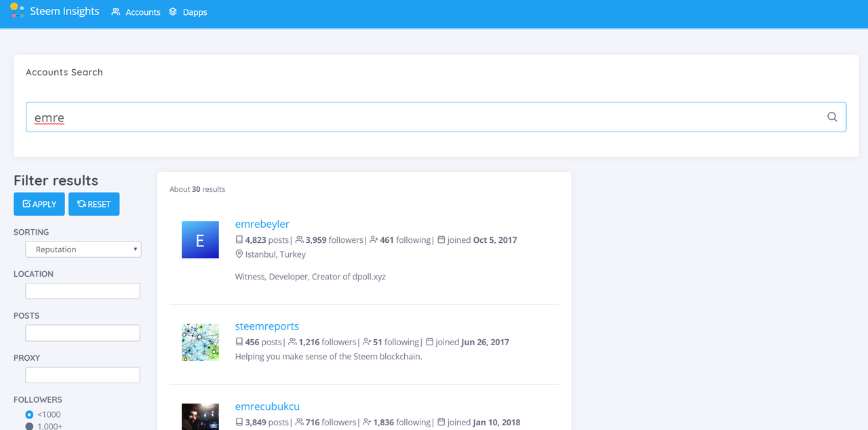Click the FOLLOWERS filter label
Viewport: 868px width, 430px height.
click(38, 399)
